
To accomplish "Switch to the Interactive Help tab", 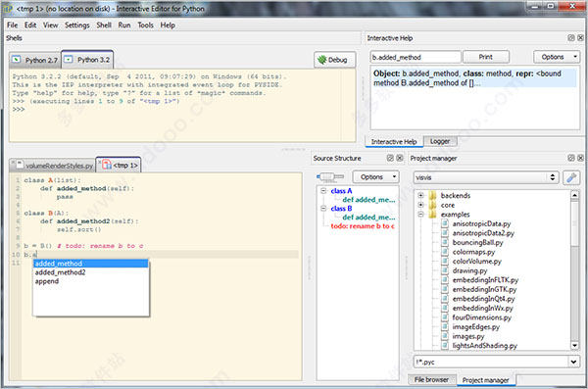I will point(394,141).
